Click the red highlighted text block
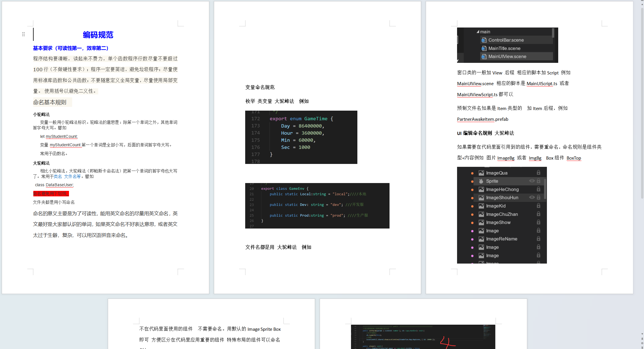The width and height of the screenshot is (644, 349). [x=51, y=193]
